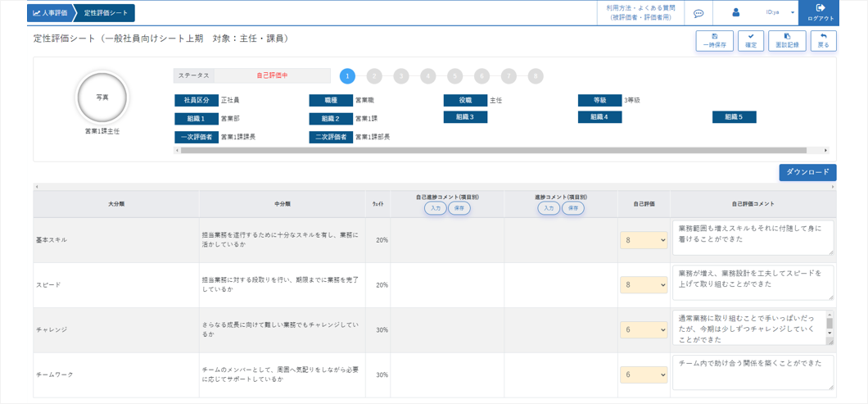
Task: Open 自己評価 dropdown for 基本スキル row
Action: [x=643, y=240]
